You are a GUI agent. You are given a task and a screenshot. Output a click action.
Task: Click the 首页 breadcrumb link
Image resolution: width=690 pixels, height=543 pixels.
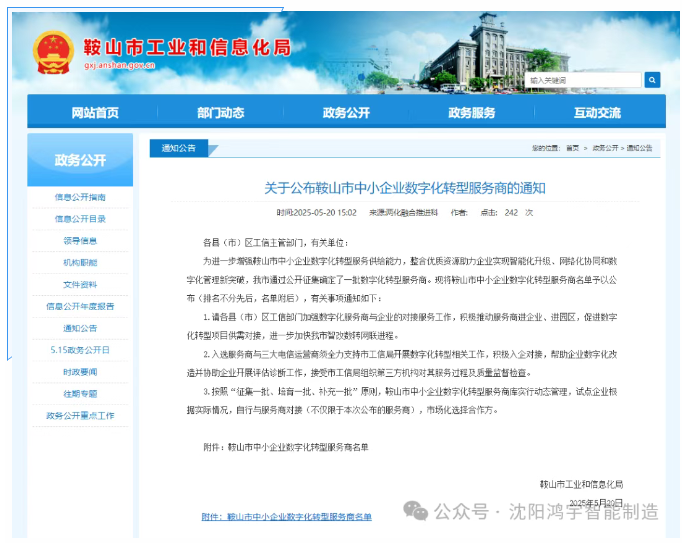pos(572,148)
